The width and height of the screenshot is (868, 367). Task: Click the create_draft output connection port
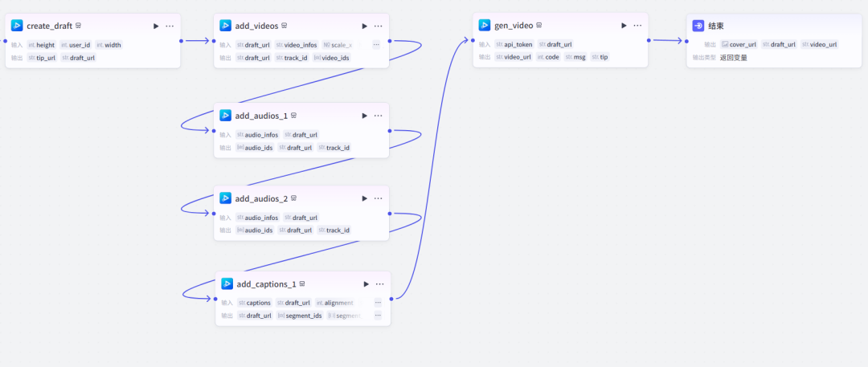181,40
